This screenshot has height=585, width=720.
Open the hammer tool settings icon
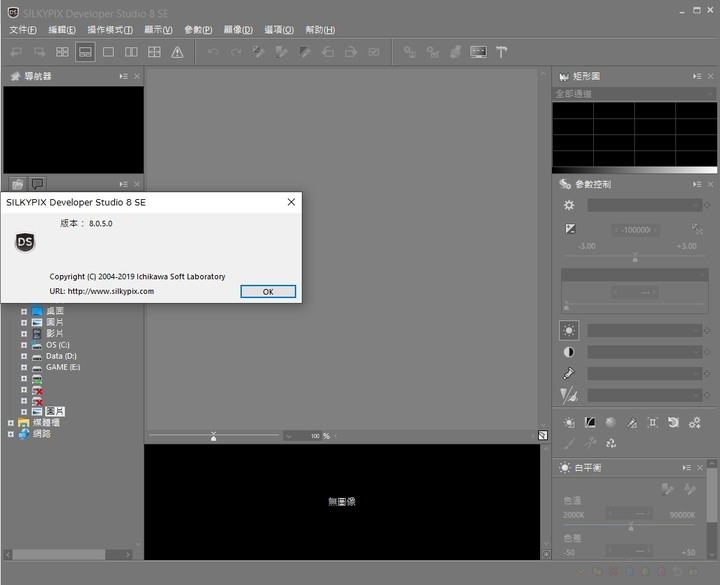point(501,52)
